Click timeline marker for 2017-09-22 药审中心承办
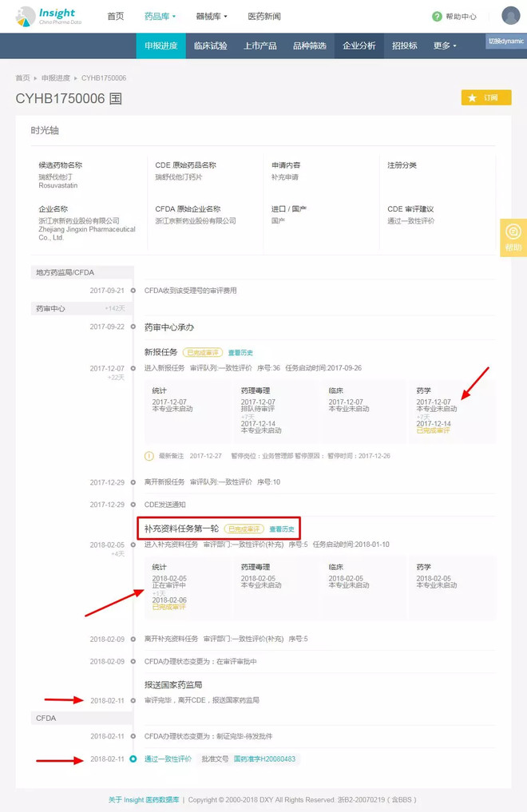Screen dimensions: 527x812 pyautogui.click(x=133, y=327)
